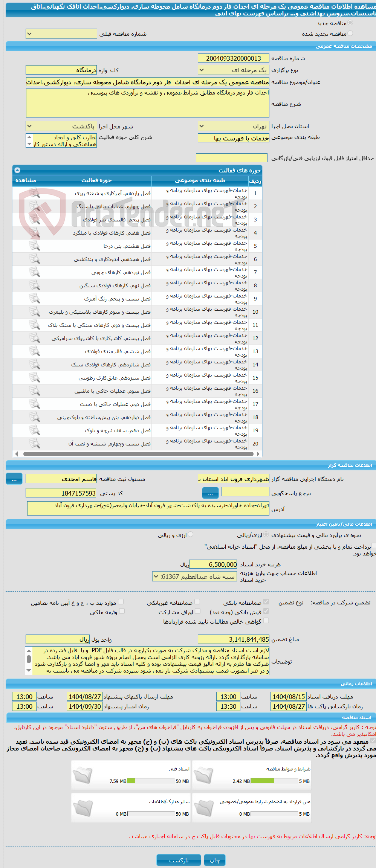Click the چاپ print button

[215, 860]
